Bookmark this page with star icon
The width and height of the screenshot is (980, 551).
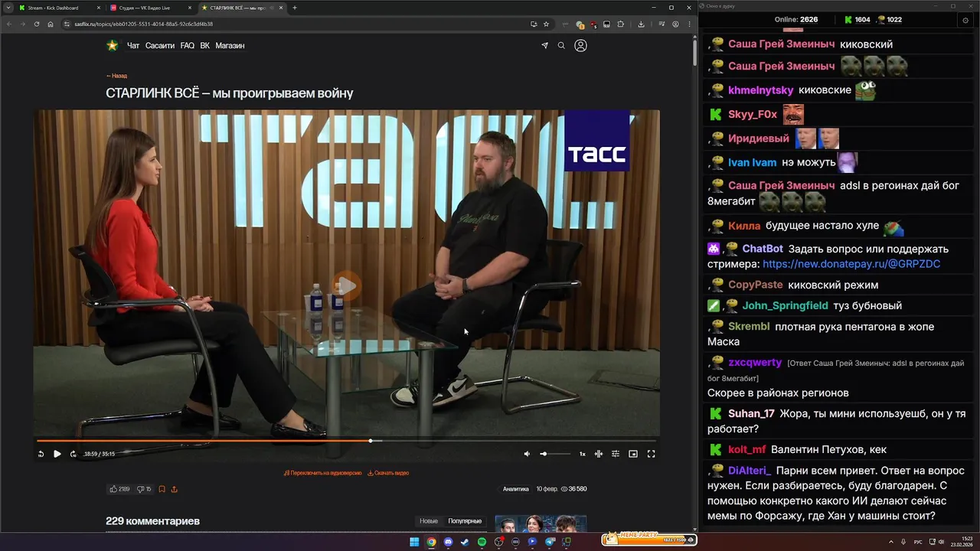[546, 24]
